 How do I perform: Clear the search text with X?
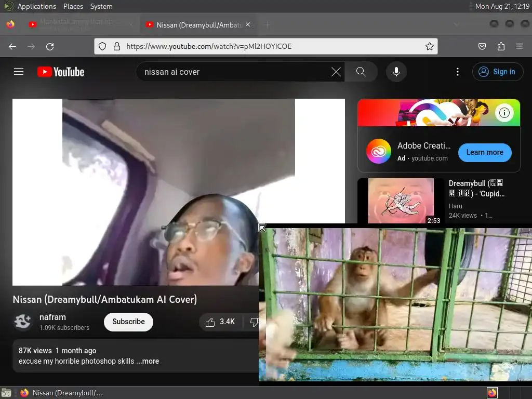[x=336, y=72]
